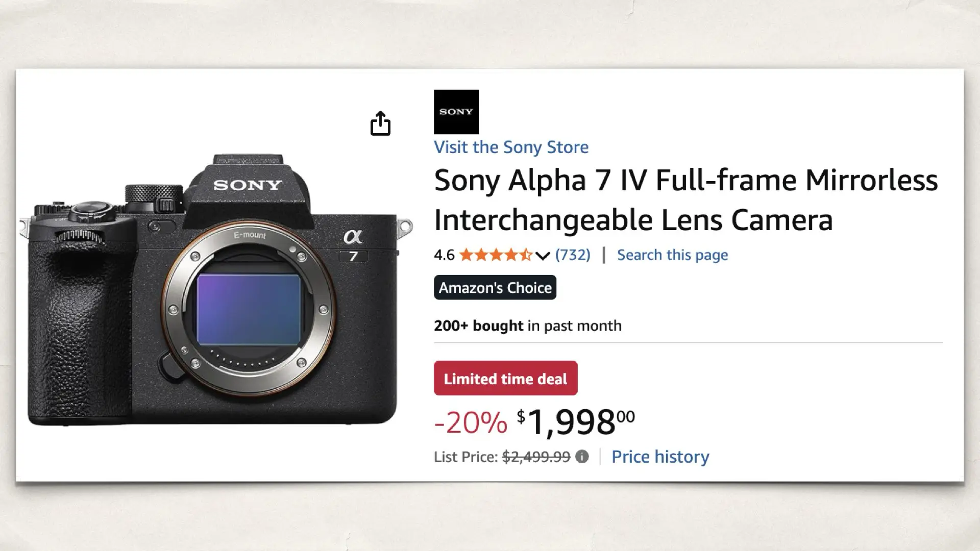Click the info icon next to List Price
The height and width of the screenshot is (551, 980).
coord(581,457)
